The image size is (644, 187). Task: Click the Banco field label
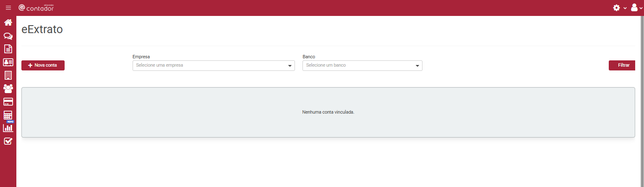coord(309,57)
